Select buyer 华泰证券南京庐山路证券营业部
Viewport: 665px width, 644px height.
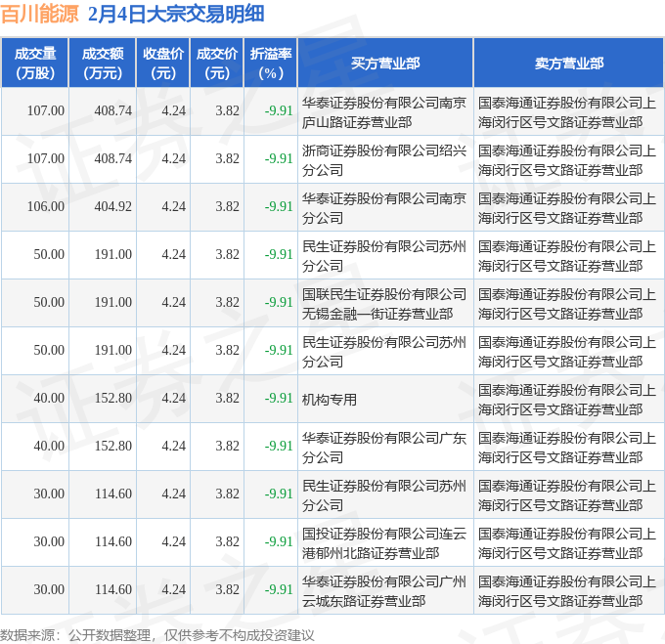(x=384, y=111)
